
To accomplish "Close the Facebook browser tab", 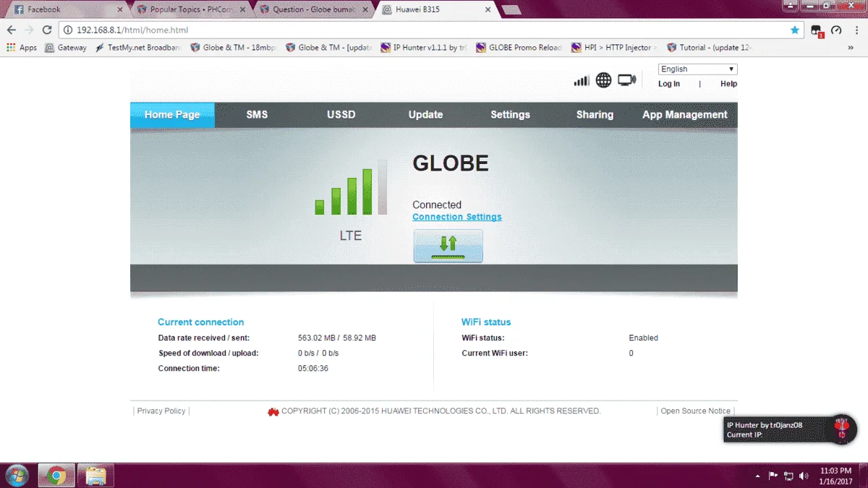I will tap(120, 10).
